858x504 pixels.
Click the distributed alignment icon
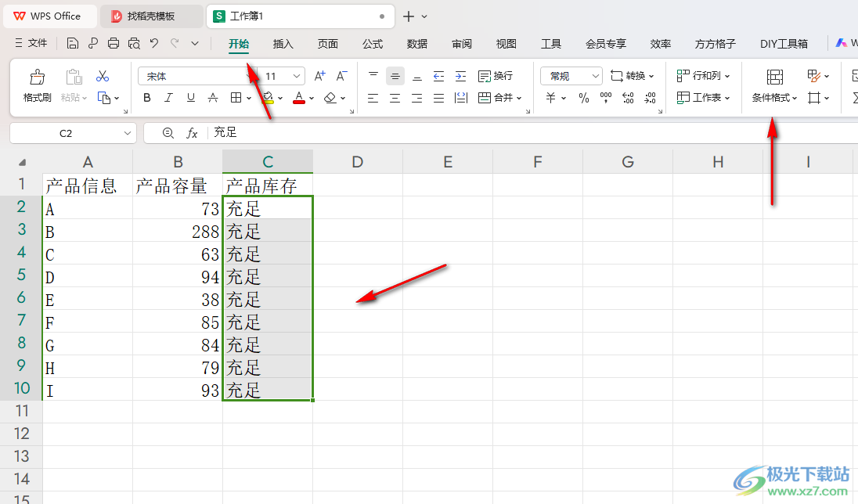[461, 98]
